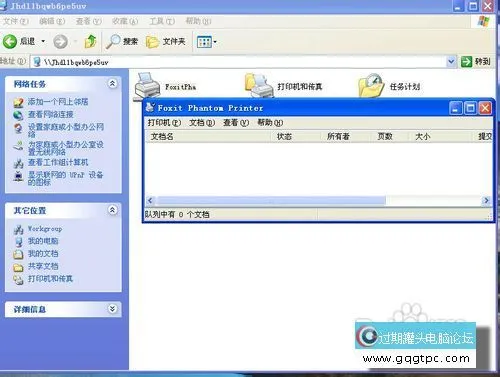
Task: Open the Tools menu in Explorer window
Action: pos(162,21)
